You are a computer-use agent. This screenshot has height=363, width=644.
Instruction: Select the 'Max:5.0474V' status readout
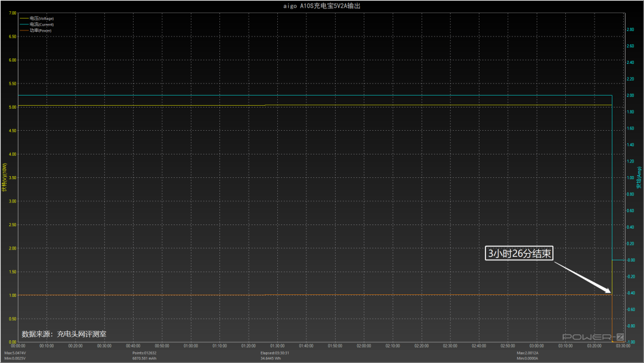point(15,353)
